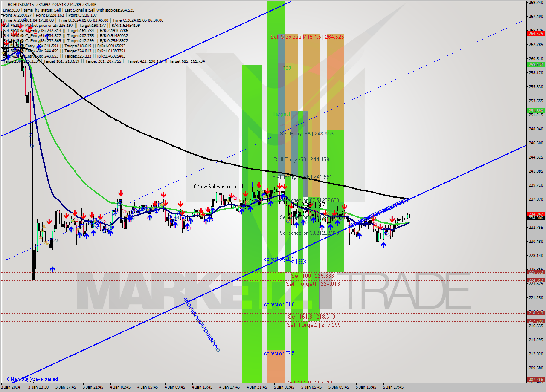Click the 246.600 price axis label
This screenshot has height=392, width=546.
536,143
